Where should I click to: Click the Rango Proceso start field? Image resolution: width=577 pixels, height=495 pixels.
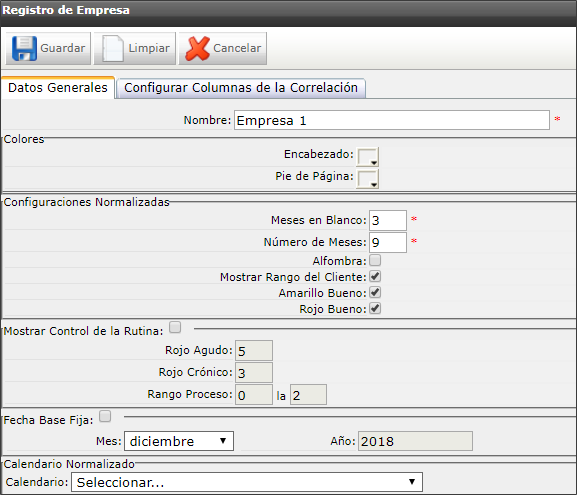254,395
